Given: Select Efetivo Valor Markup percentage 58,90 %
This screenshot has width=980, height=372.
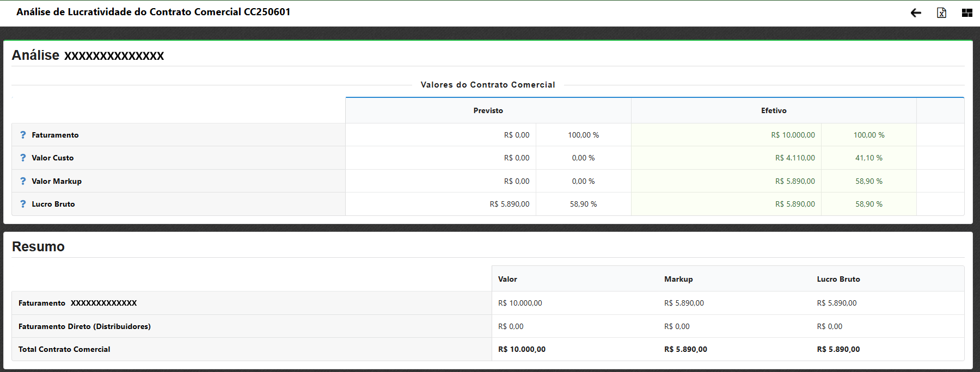Looking at the screenshot, I should tap(869, 181).
